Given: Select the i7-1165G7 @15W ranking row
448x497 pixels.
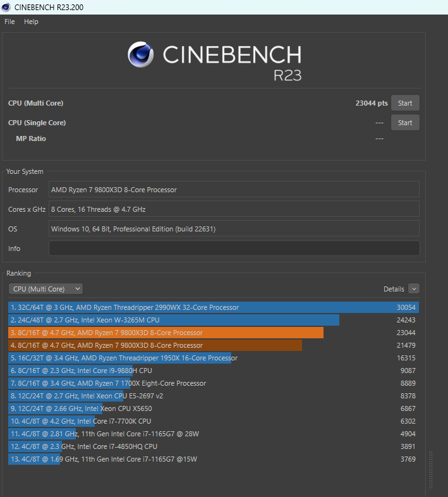Looking at the screenshot, I should (x=214, y=459).
